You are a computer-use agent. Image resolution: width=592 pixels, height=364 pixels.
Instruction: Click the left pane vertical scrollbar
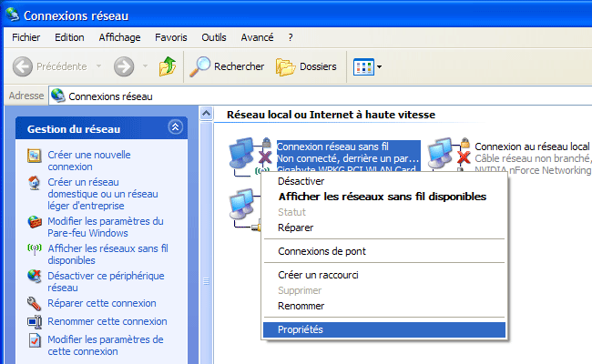pyautogui.click(x=206, y=237)
